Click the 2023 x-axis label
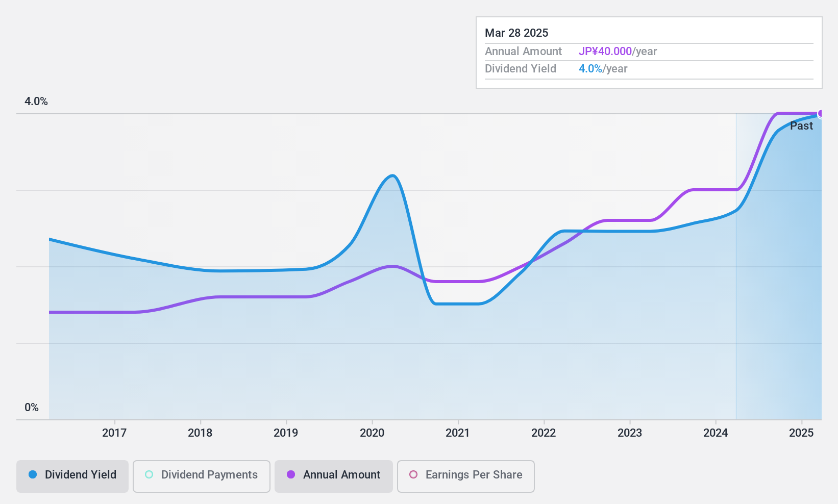Screen dimensions: 838x504 coord(630,433)
